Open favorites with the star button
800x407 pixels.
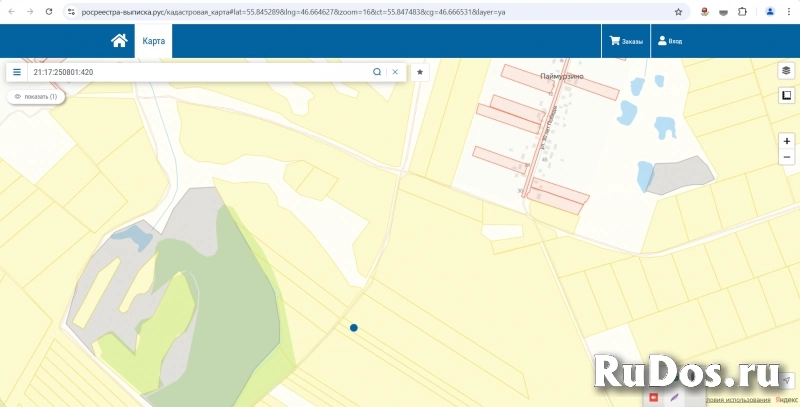coord(420,72)
